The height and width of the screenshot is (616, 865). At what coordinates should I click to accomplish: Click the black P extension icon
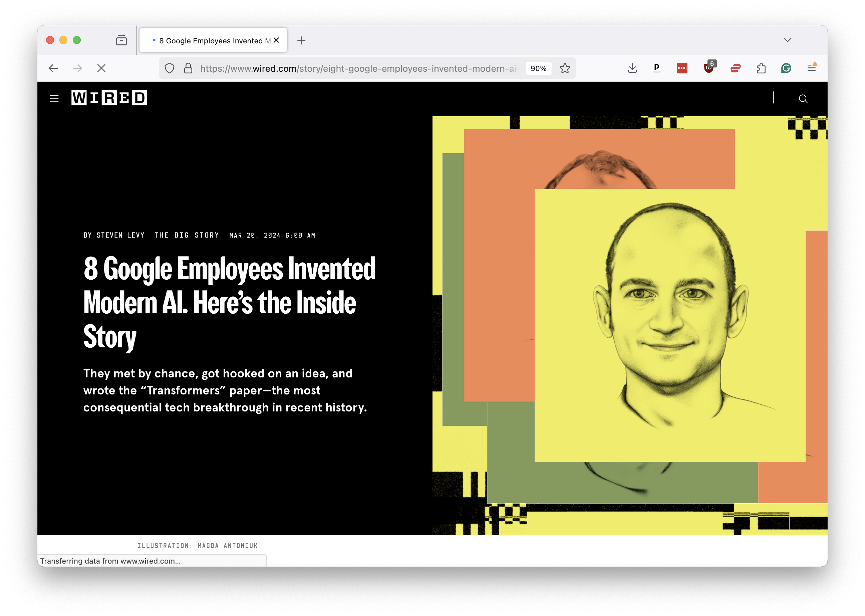click(656, 68)
